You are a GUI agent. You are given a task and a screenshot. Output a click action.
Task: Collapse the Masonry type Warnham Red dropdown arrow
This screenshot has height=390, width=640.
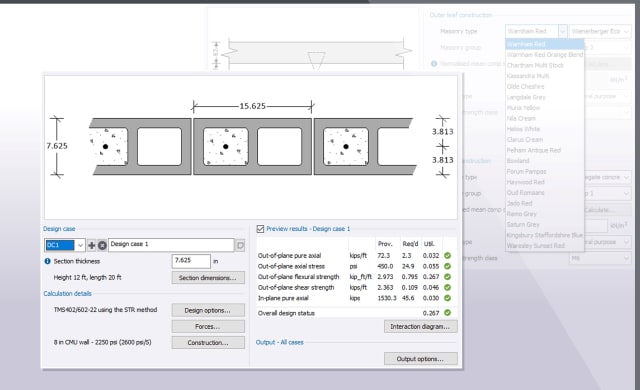[562, 31]
